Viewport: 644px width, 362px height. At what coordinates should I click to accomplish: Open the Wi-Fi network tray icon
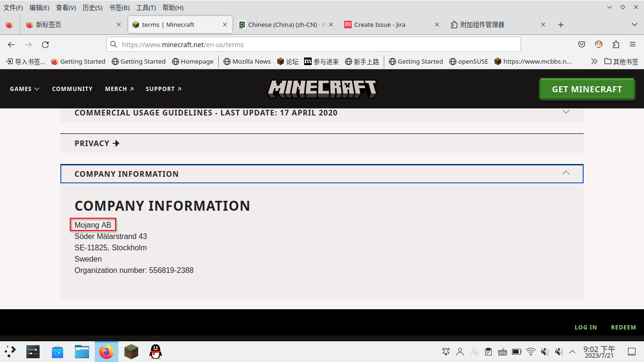pos(531,352)
